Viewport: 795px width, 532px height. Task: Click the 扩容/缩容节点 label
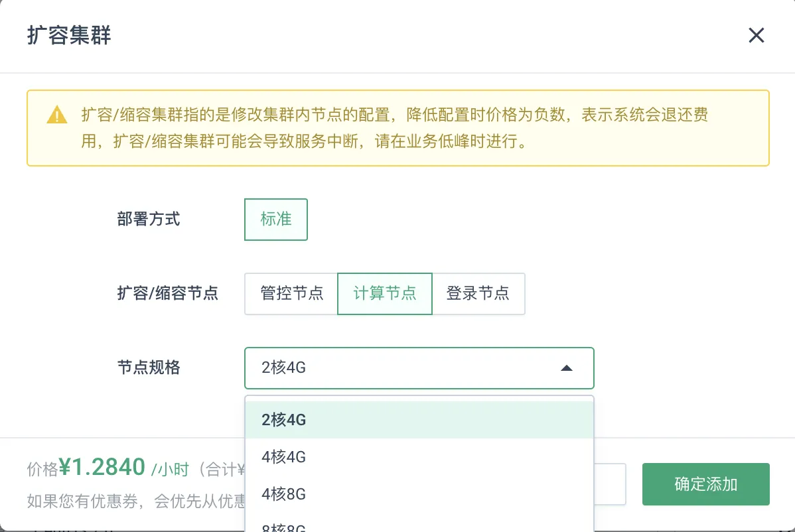pos(167,293)
